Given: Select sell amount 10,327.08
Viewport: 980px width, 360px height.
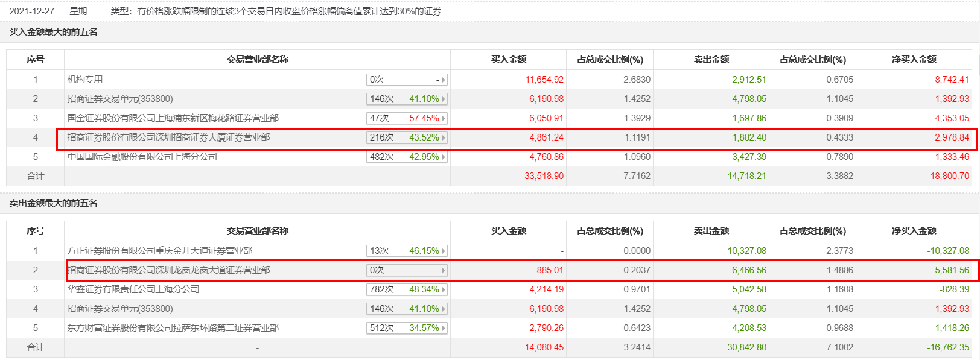Looking at the screenshot, I should coord(747,251).
